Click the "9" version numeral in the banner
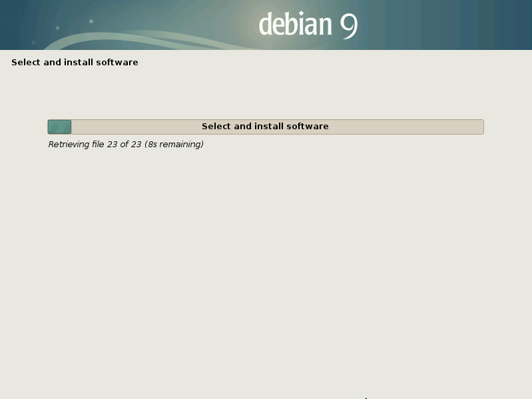532x399 pixels. point(349,25)
